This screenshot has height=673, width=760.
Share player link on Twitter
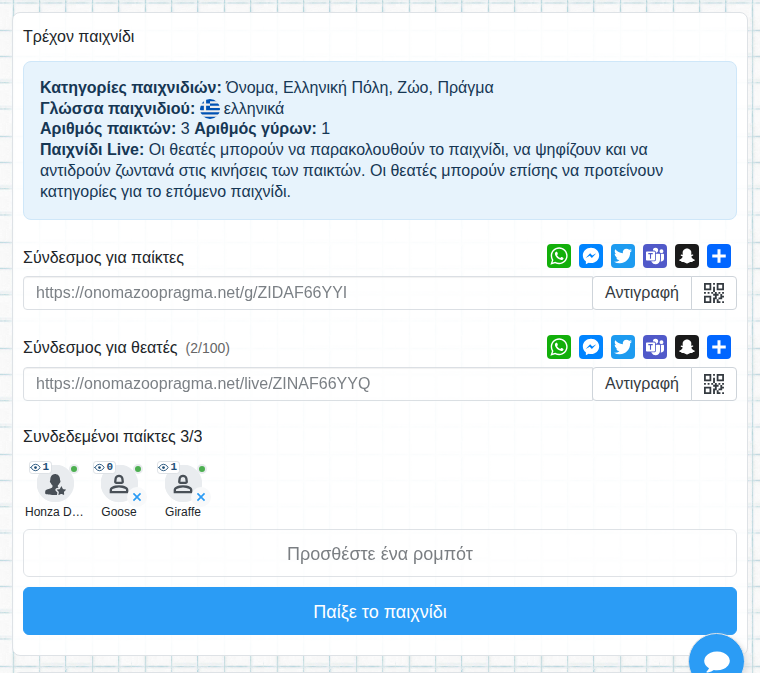point(623,256)
